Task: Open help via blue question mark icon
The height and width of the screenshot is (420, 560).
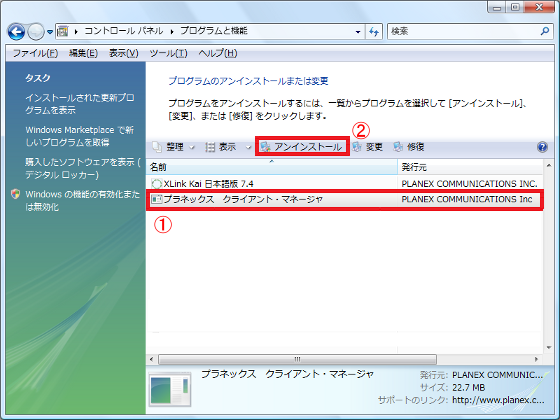Action: tap(542, 147)
